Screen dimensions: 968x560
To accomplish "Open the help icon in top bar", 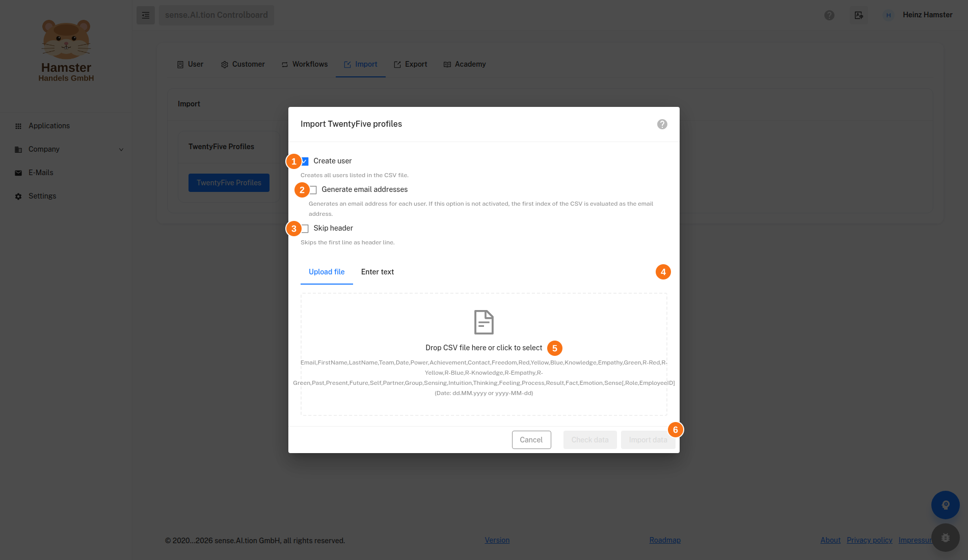I will pos(829,15).
